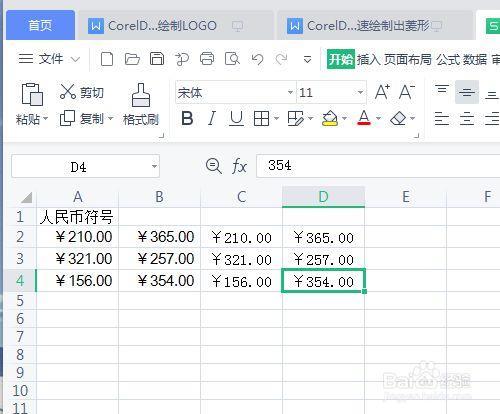Click the Redo arrow

click(x=282, y=59)
